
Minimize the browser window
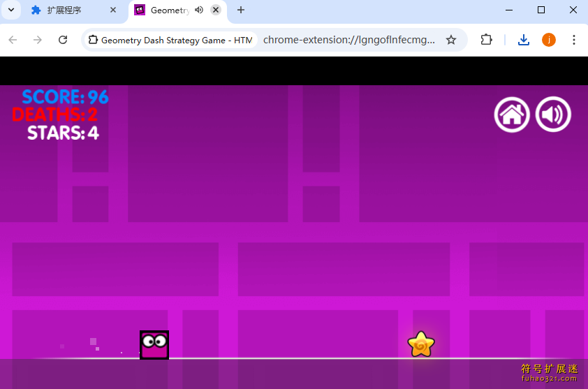(509, 10)
